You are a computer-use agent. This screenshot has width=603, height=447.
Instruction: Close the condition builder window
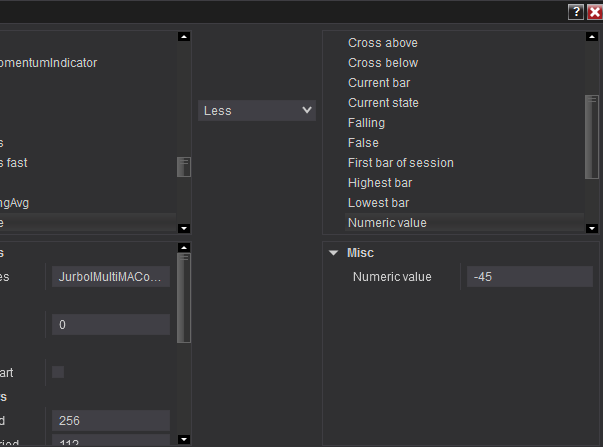pyautogui.click(x=594, y=12)
